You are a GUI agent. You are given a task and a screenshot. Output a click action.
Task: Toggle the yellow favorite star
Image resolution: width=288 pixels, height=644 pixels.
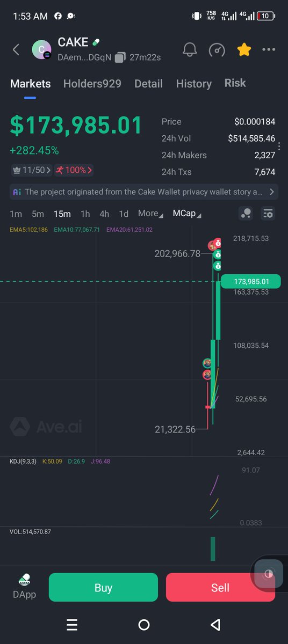pyautogui.click(x=244, y=50)
